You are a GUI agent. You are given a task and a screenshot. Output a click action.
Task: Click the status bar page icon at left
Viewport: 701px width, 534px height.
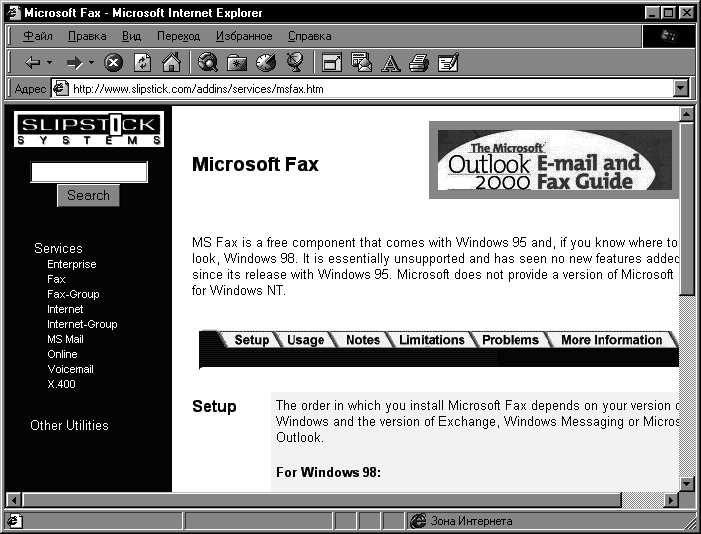click(x=14, y=521)
